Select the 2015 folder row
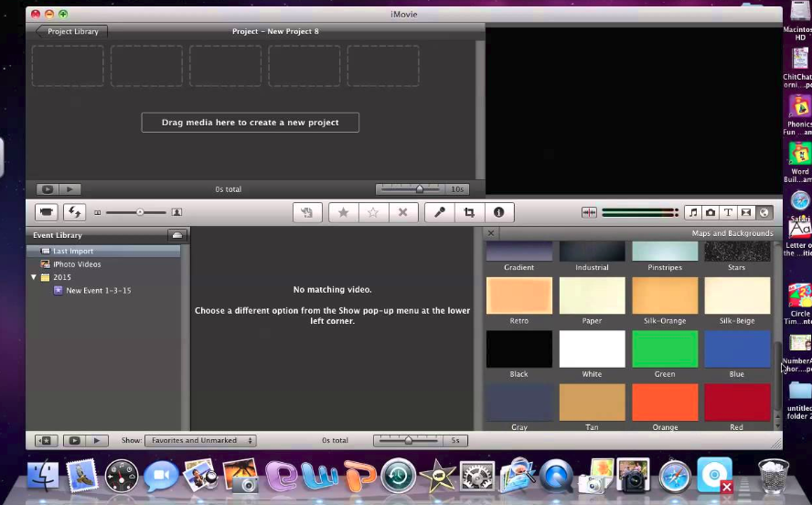Screen dimensions: 812x505 tap(103, 277)
